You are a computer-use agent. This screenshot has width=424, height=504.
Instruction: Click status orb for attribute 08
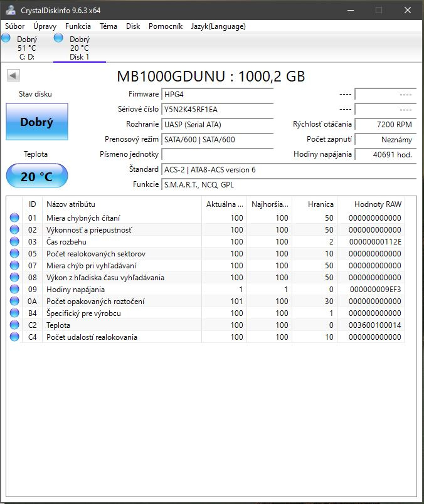[x=14, y=277]
